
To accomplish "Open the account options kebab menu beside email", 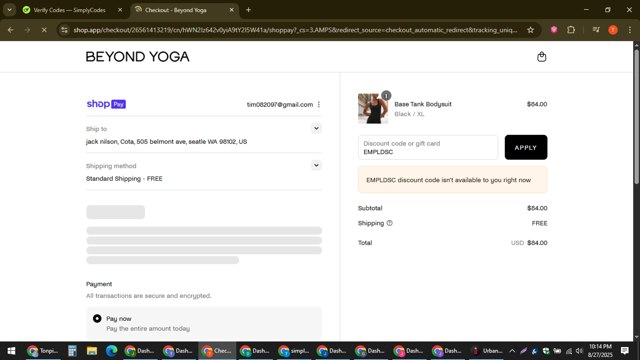I will [x=319, y=104].
